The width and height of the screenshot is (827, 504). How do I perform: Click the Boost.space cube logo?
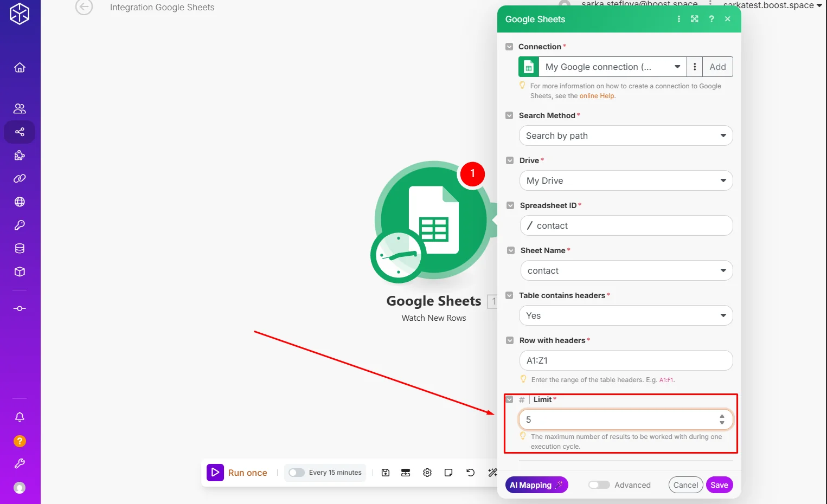pos(20,14)
